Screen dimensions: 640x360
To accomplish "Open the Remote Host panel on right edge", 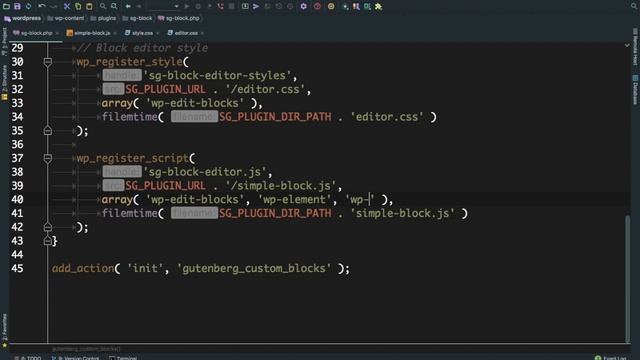I will tap(635, 47).
